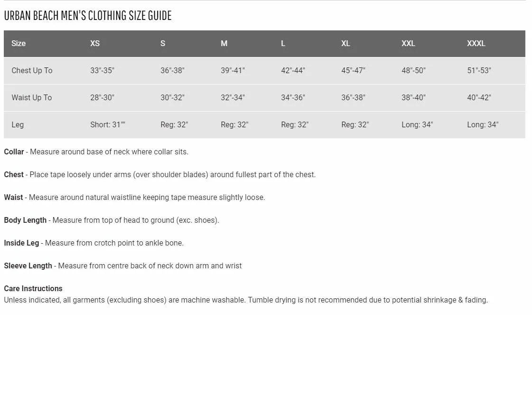Click the bold Collar measurement term
Viewport: 532px width, 408px height.
(14, 152)
